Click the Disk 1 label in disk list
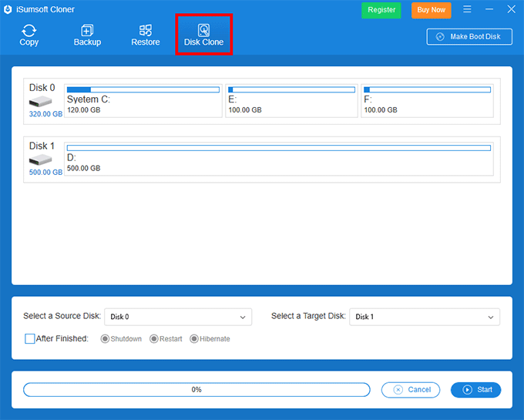 pyautogui.click(x=42, y=146)
